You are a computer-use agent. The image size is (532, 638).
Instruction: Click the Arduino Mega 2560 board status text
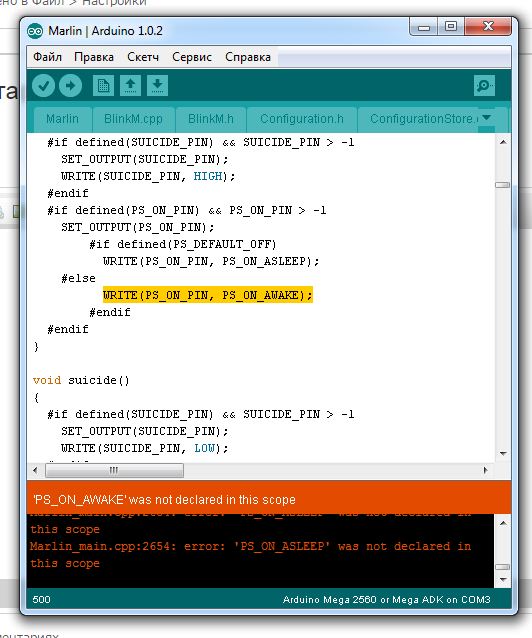coord(386,600)
